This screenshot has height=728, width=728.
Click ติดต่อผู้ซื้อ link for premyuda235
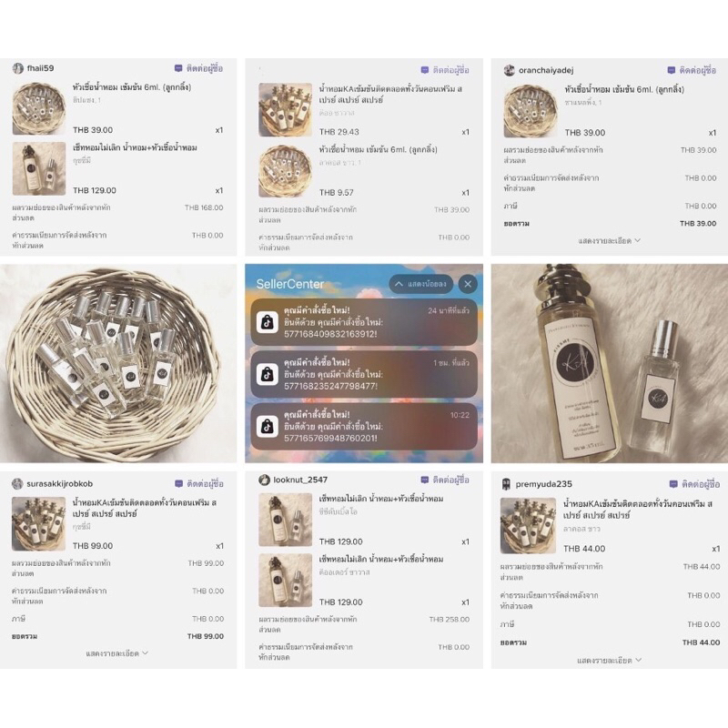click(701, 484)
